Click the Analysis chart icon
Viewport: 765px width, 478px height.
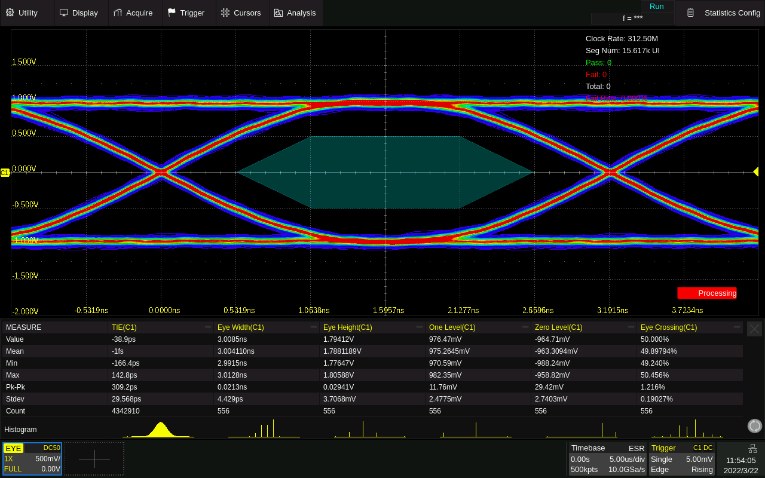coord(279,13)
